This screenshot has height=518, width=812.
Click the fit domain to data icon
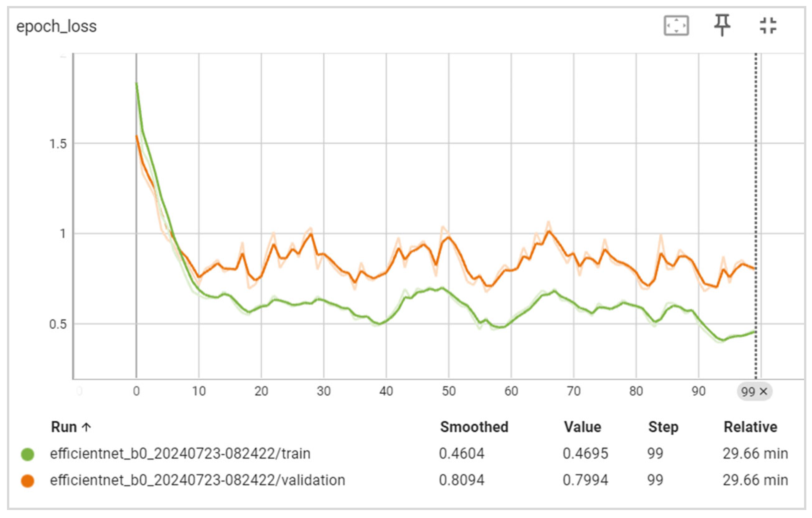click(x=676, y=25)
